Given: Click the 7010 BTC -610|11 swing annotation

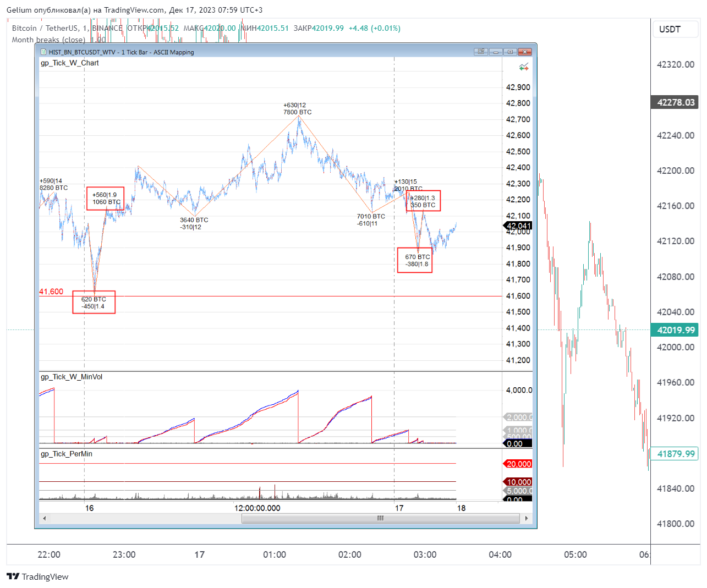Looking at the screenshot, I should tap(371, 220).
